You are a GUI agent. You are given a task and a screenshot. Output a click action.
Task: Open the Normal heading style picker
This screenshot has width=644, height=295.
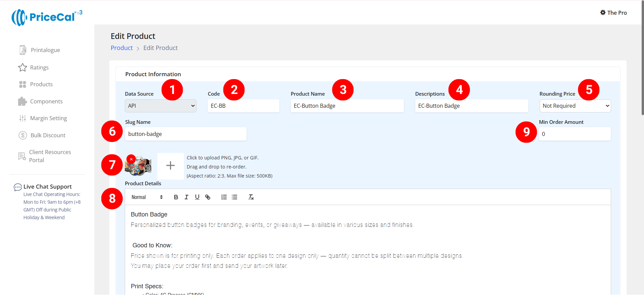(147, 197)
